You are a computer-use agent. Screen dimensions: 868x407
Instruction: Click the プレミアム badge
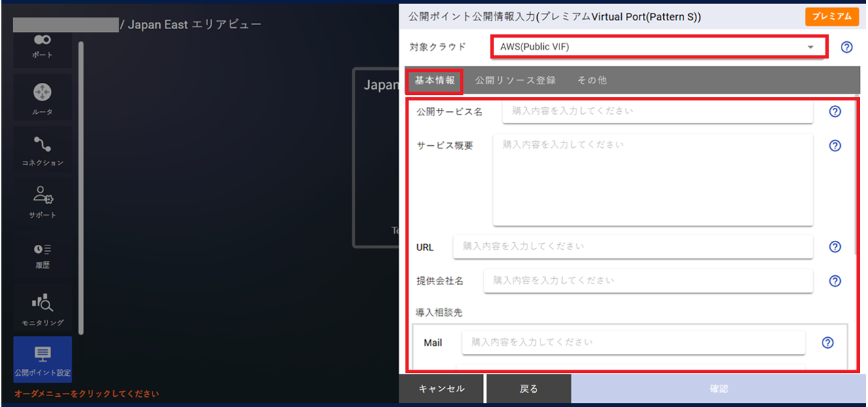point(832,16)
